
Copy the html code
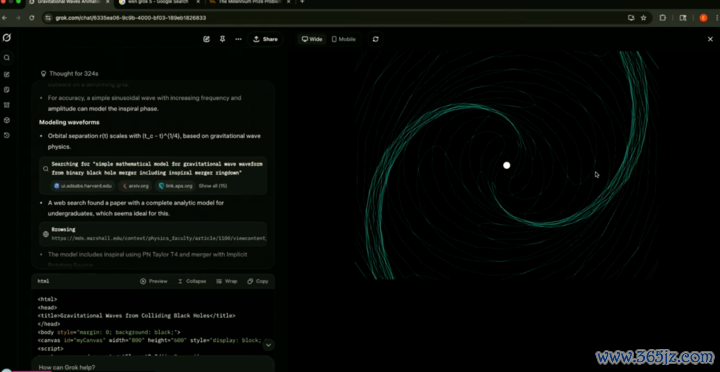[258, 281]
